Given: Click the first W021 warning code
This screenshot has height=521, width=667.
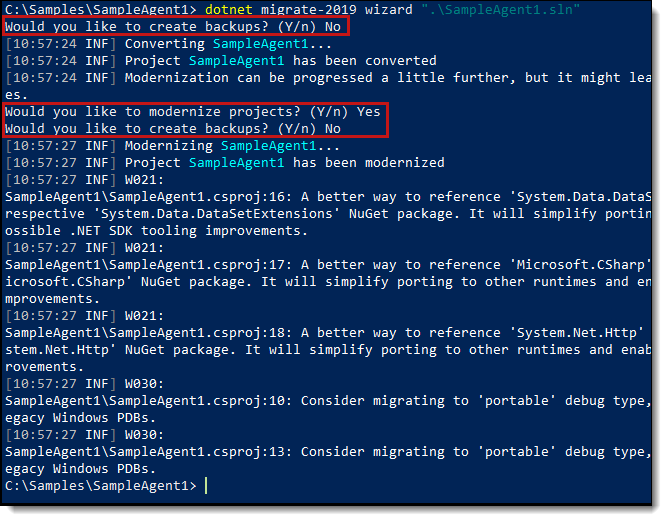Looking at the screenshot, I should (144, 179).
